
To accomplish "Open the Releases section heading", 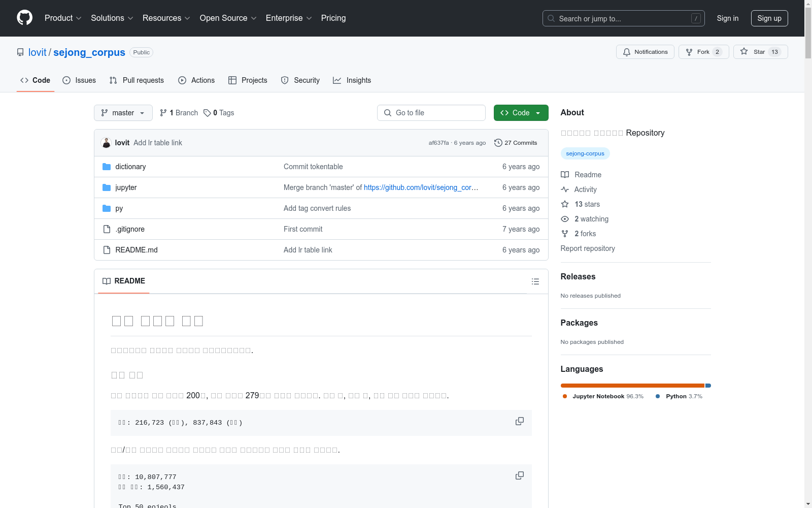I will tap(578, 276).
